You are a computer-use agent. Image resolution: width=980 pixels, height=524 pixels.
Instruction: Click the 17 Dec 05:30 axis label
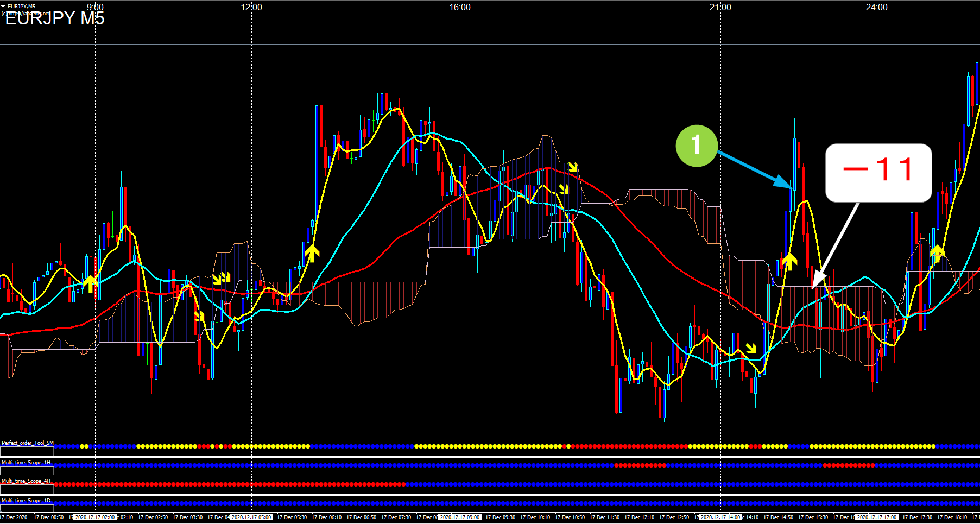tap(292, 517)
